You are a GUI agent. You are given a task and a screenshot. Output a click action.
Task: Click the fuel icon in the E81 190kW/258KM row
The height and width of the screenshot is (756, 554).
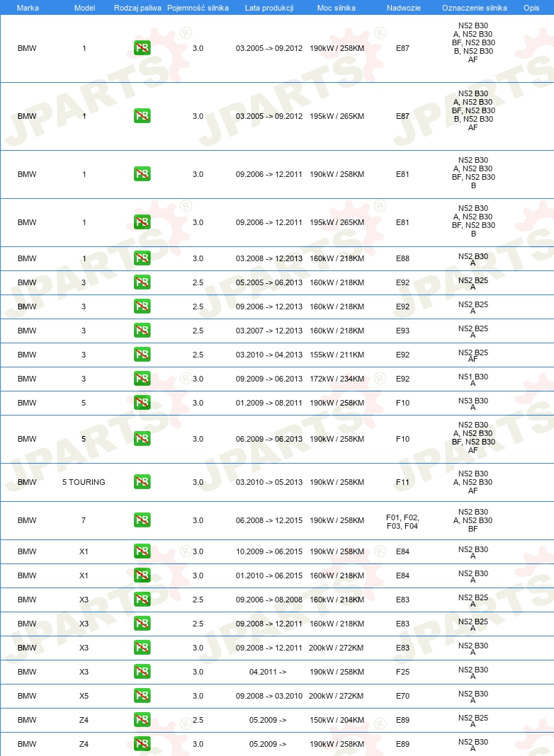pyautogui.click(x=142, y=174)
